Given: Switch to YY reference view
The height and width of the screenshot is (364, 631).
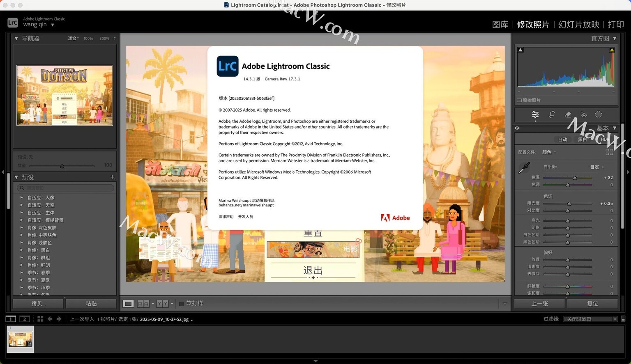Looking at the screenshot, I should (162, 304).
